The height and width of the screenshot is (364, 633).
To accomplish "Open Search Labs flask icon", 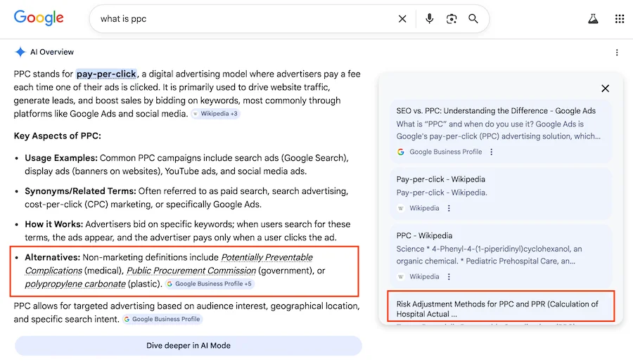I will click(x=593, y=18).
